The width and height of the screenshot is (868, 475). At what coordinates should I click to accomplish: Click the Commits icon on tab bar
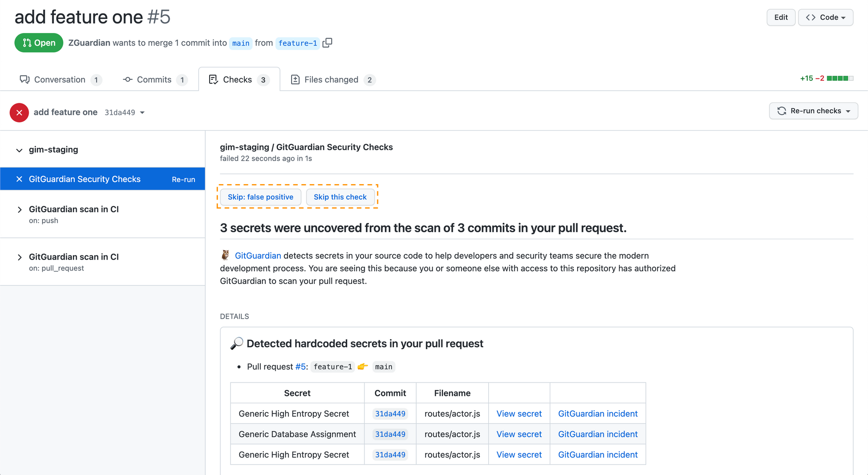click(x=127, y=79)
